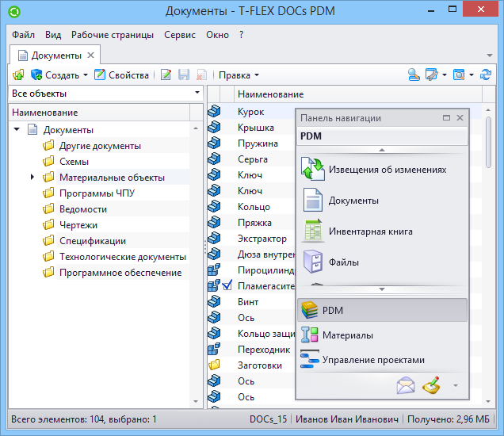Image resolution: width=504 pixels, height=436 pixels.
Task: Open the Все объекты combo box
Action: 105,94
